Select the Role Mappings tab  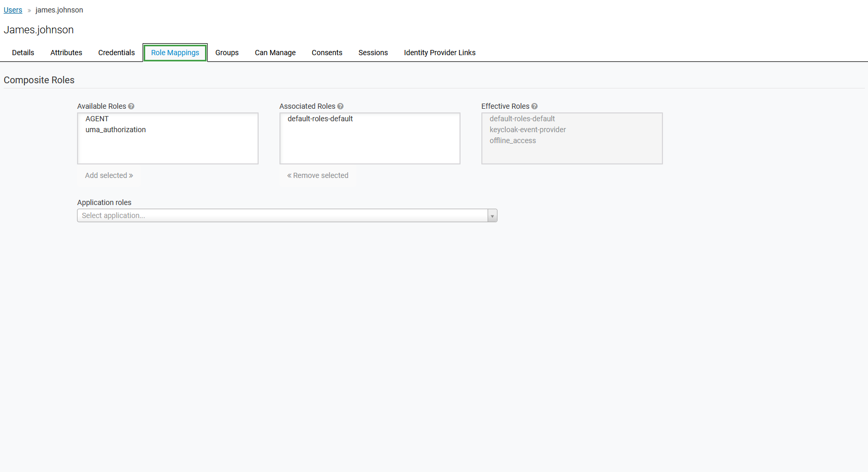[x=175, y=53]
